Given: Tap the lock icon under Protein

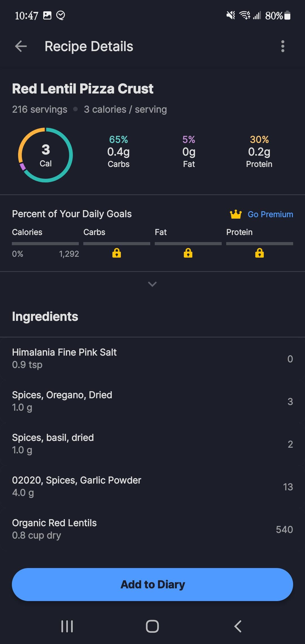Looking at the screenshot, I should pos(260,253).
